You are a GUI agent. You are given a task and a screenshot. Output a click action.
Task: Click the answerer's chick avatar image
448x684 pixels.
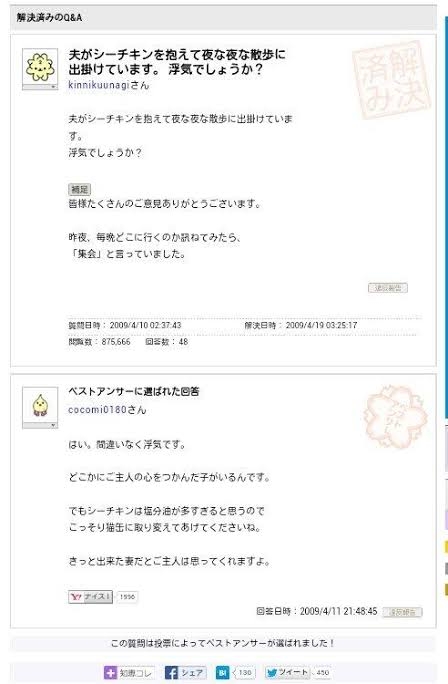click(40, 405)
